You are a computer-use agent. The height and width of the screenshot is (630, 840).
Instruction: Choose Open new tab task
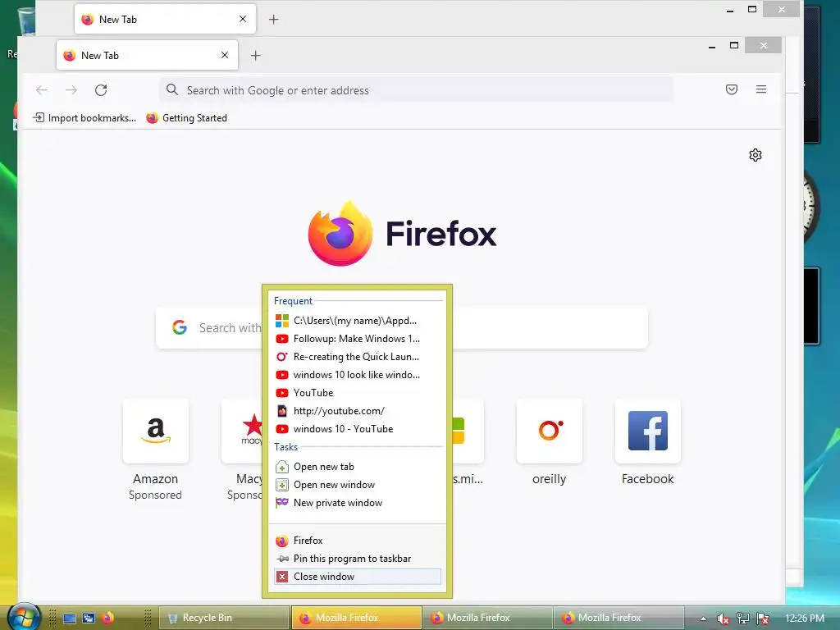pyautogui.click(x=358, y=467)
